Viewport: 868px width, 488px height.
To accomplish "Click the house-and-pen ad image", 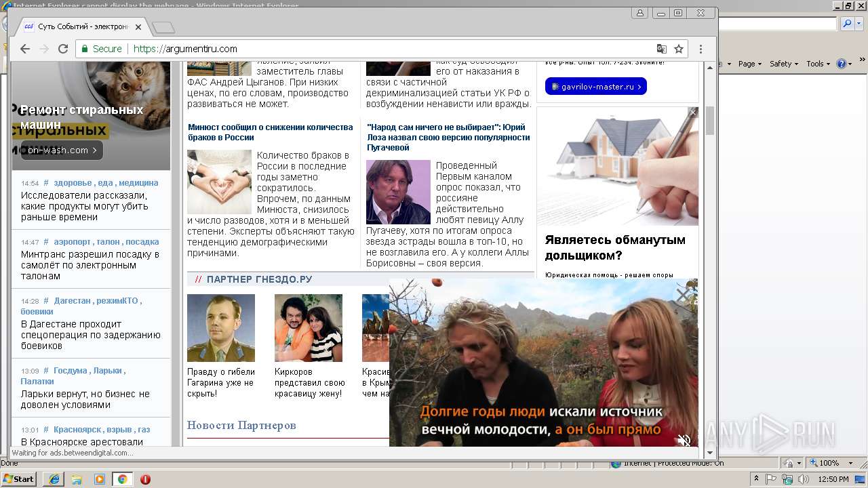I will click(617, 166).
